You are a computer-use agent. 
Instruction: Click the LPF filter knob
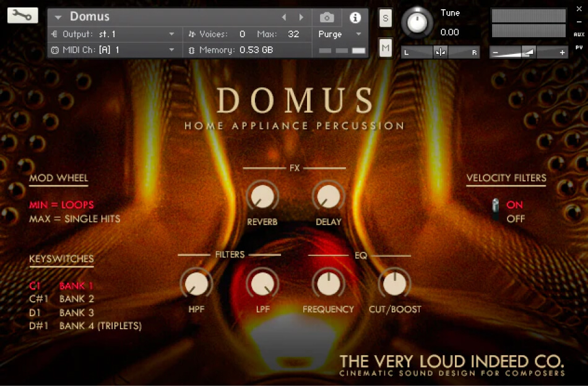(x=262, y=284)
